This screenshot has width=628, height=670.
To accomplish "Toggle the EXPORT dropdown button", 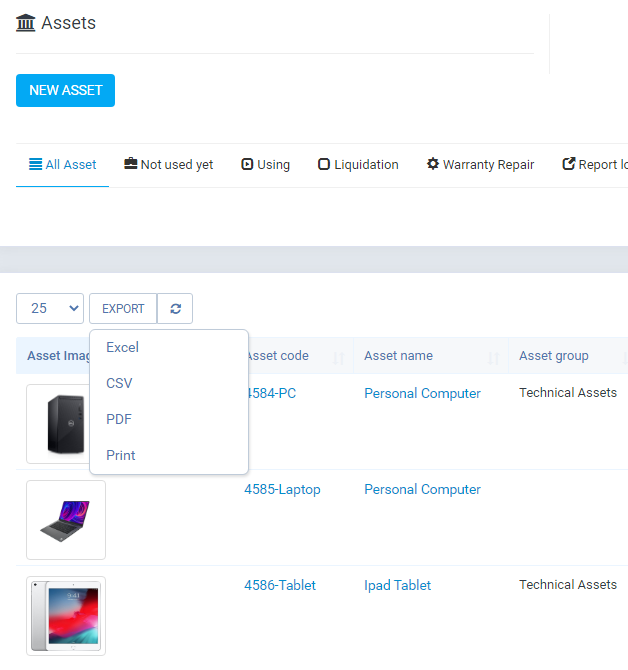I will (x=123, y=309).
